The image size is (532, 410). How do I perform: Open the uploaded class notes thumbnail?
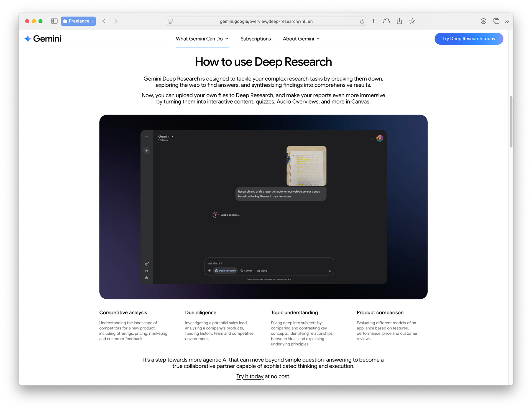pos(306,166)
